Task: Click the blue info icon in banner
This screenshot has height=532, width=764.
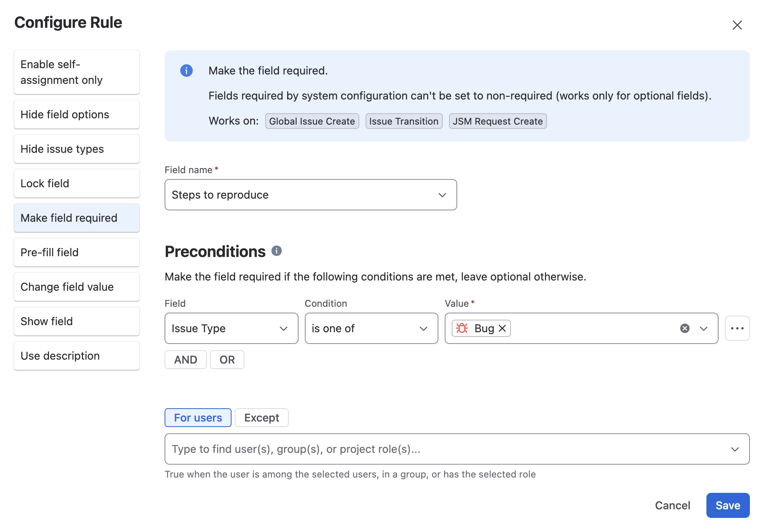Action: point(186,71)
